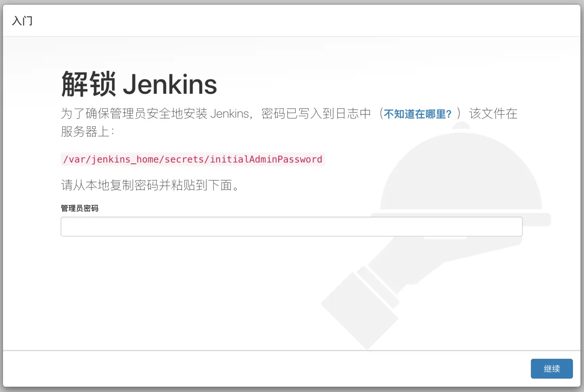The image size is (584, 392).
Task: Click the 解锁 characters in the heading
Action: [88, 84]
